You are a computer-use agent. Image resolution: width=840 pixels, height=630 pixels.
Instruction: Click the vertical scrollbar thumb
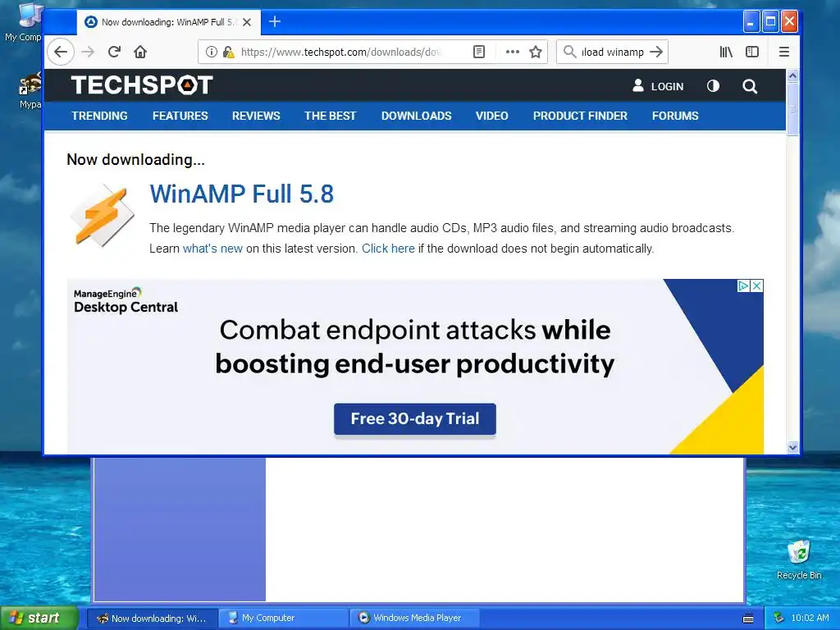[792, 109]
